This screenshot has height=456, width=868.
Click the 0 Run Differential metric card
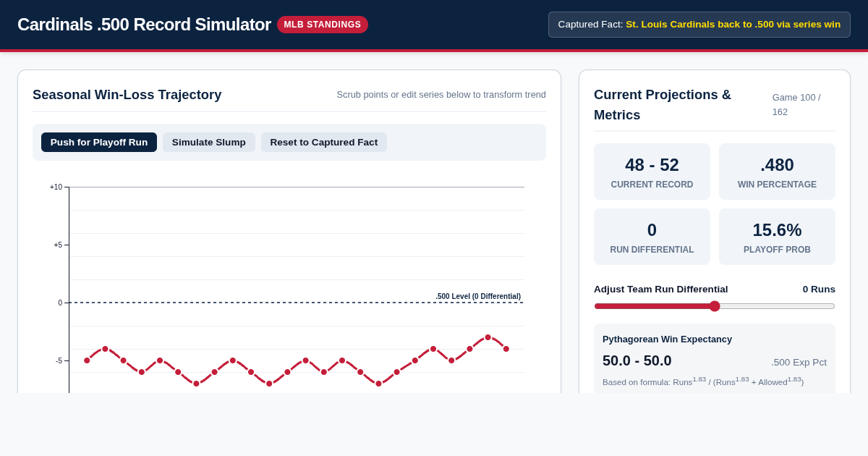tap(652, 237)
